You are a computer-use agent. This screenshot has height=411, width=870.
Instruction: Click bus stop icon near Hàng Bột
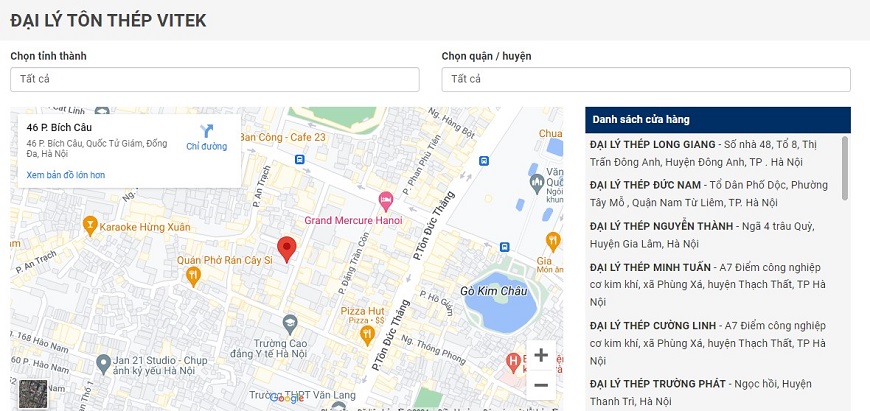484,161
